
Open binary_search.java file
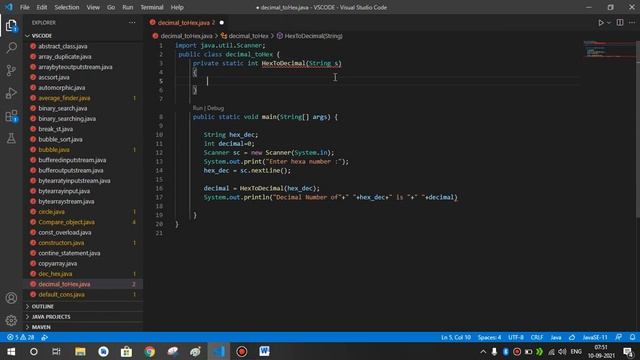coord(62,109)
